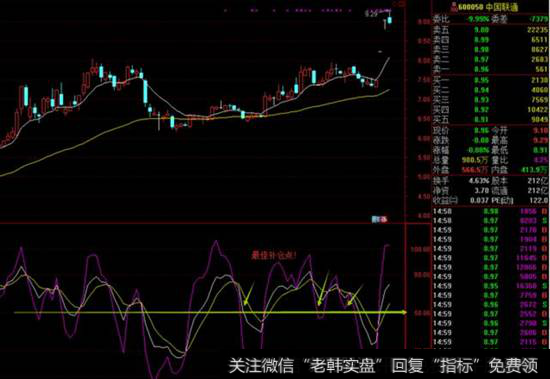
Task: Select the 买三 bid row with volume 7569
Action: point(490,100)
